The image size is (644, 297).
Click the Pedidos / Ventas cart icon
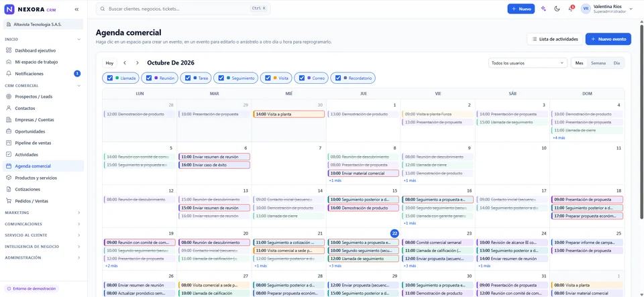click(x=9, y=201)
